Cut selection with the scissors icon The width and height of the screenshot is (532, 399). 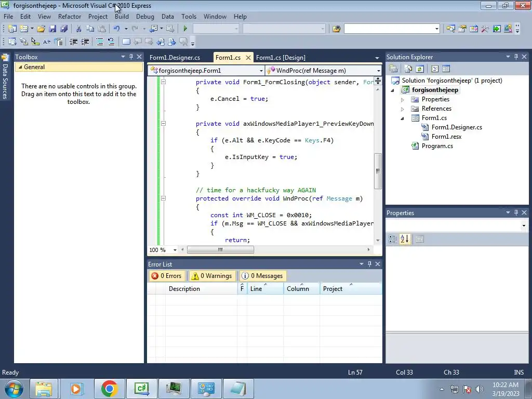click(x=78, y=29)
